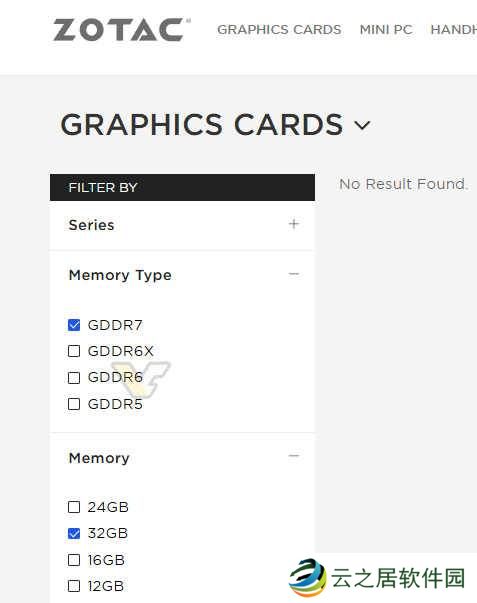The height and width of the screenshot is (603, 477).
Task: Expand the Series filter plus icon
Action: [294, 224]
